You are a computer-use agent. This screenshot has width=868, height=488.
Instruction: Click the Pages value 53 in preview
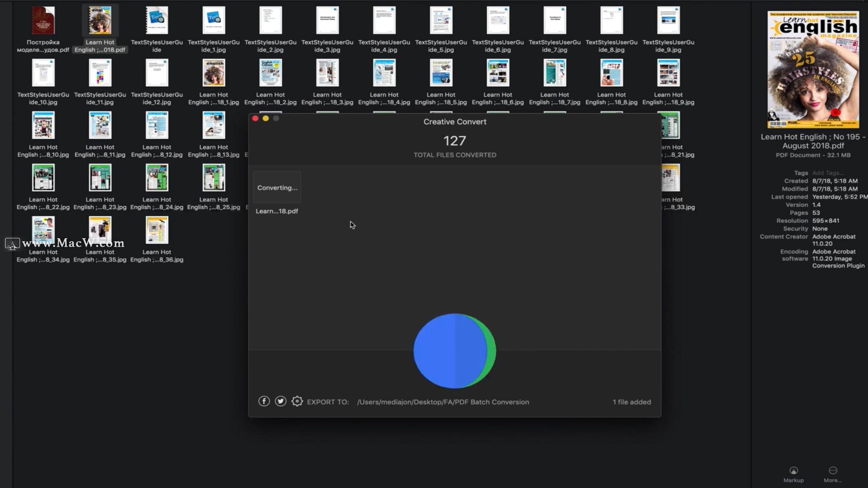(816, 213)
